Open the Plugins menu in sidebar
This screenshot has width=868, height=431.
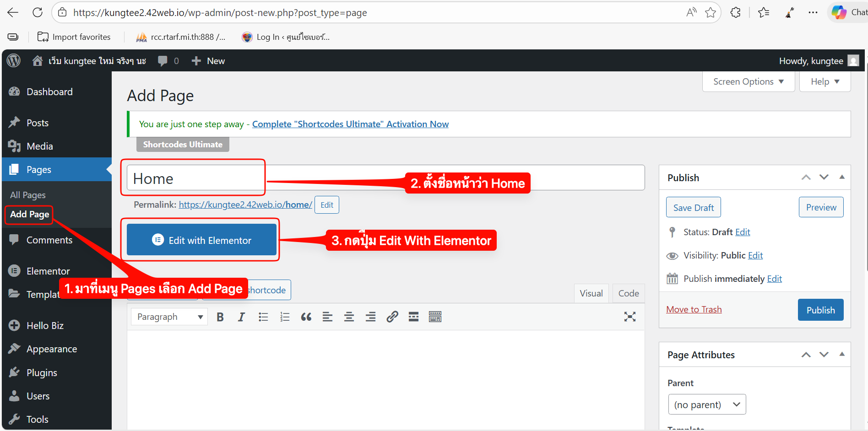[42, 373]
